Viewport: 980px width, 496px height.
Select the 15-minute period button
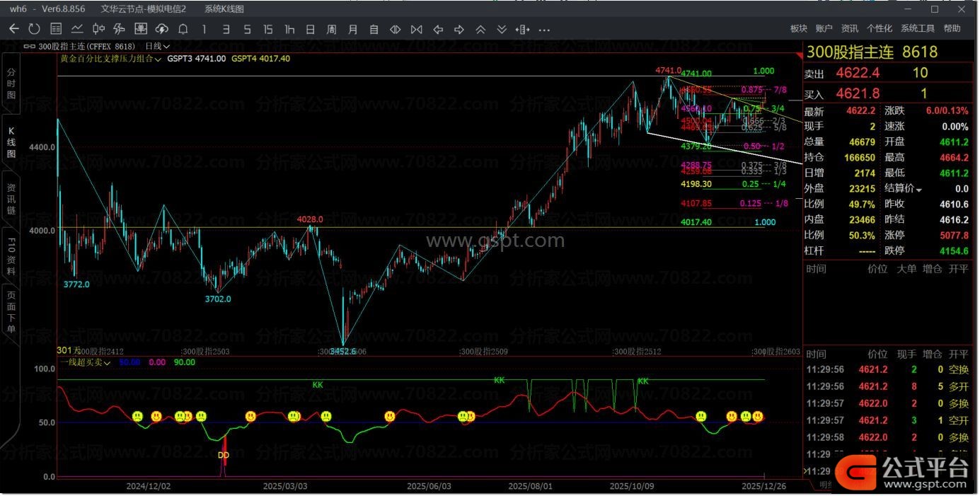click(267, 29)
